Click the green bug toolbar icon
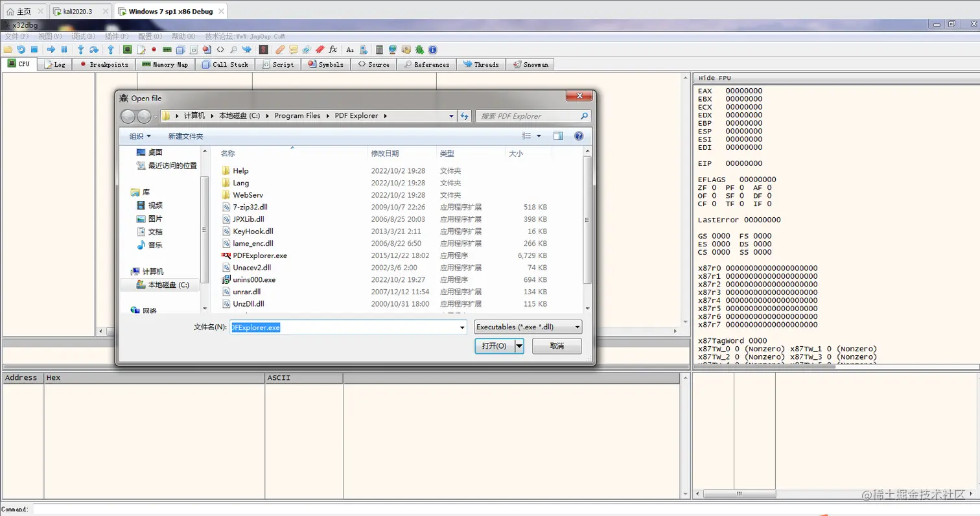The width and height of the screenshot is (980, 516). coord(419,49)
